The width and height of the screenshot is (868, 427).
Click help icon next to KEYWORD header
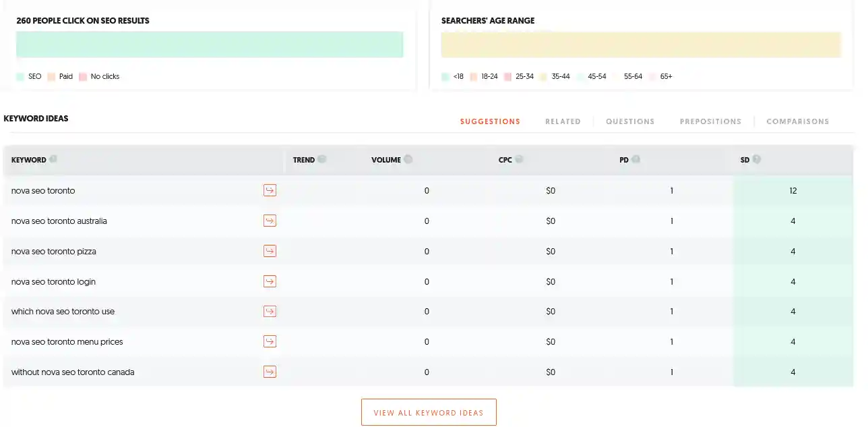(x=53, y=159)
